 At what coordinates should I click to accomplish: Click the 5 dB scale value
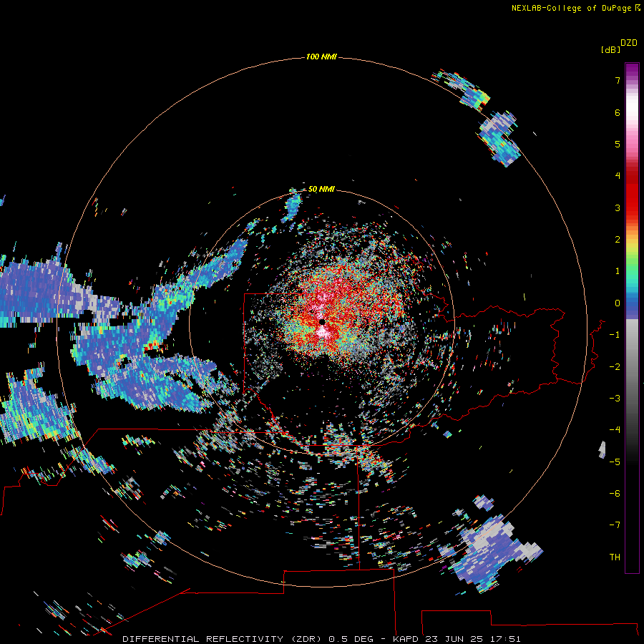pyautogui.click(x=618, y=144)
